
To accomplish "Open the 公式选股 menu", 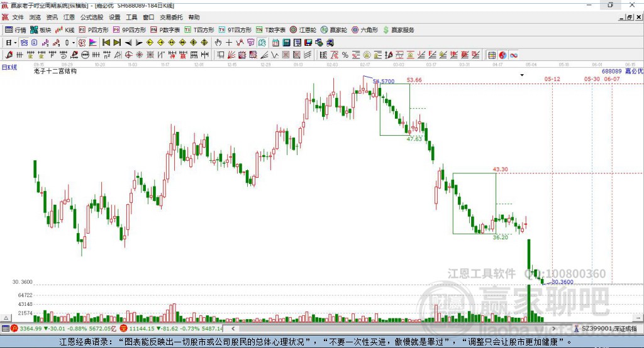I will [92, 17].
